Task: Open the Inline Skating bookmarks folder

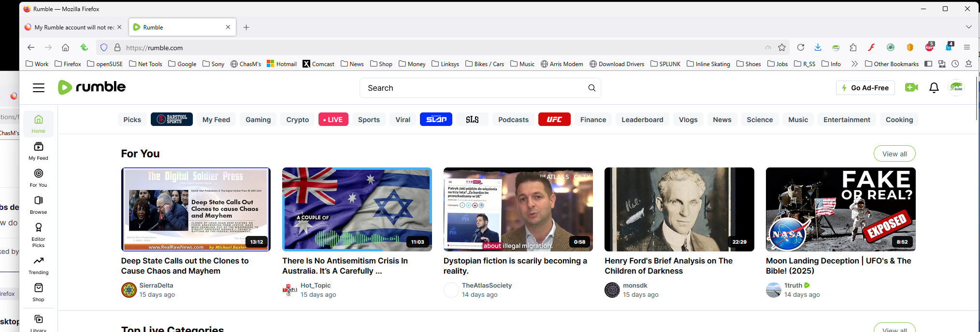Action: (x=708, y=64)
